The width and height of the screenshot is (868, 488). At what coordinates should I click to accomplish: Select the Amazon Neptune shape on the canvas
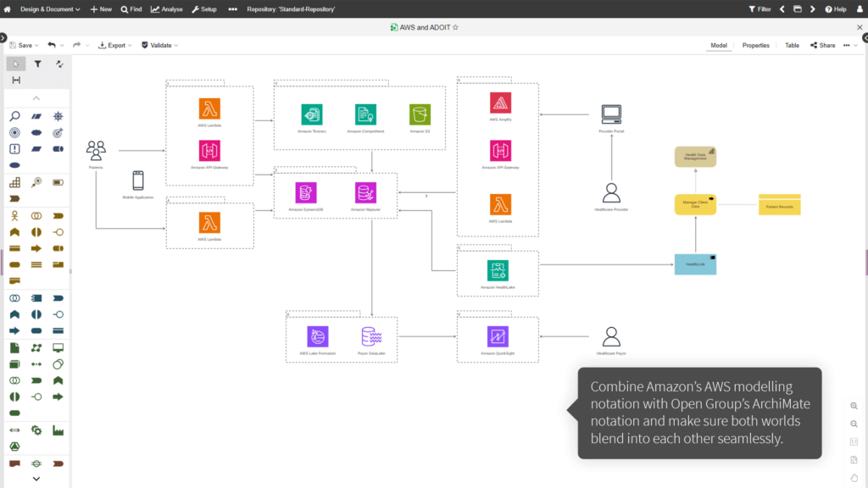click(365, 193)
